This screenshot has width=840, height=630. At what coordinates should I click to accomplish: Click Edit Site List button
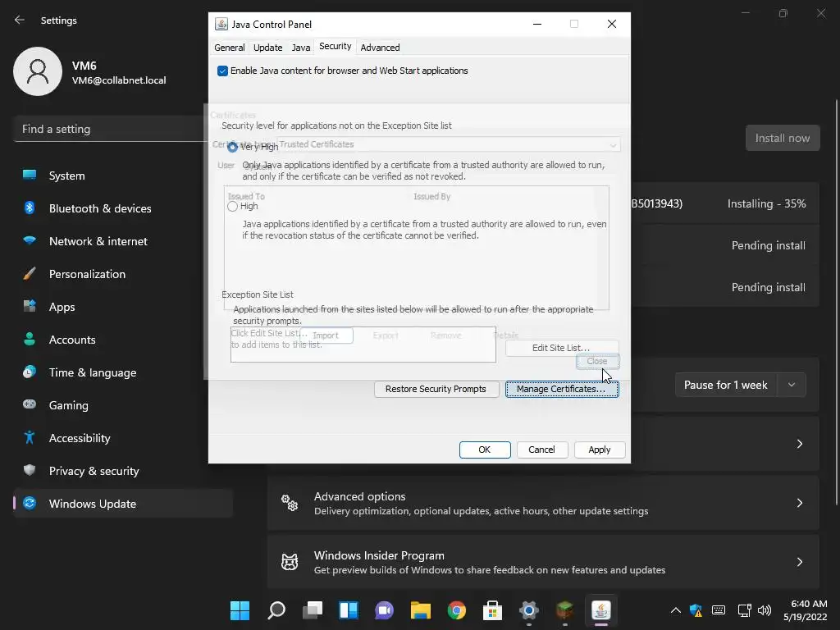pyautogui.click(x=561, y=348)
